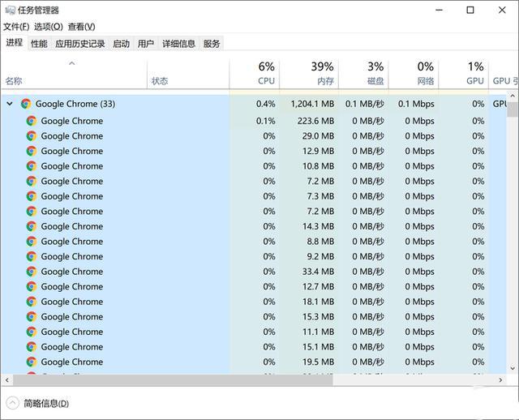Click Chrome icon beside the 223.6 MB process
The height and width of the screenshot is (420, 519).
(x=32, y=121)
